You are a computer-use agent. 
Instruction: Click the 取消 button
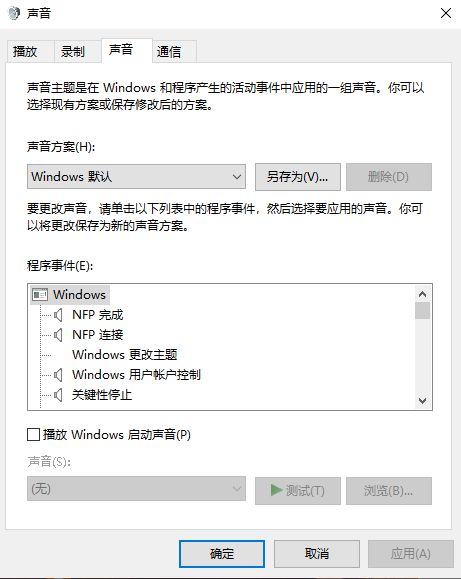pos(317,554)
